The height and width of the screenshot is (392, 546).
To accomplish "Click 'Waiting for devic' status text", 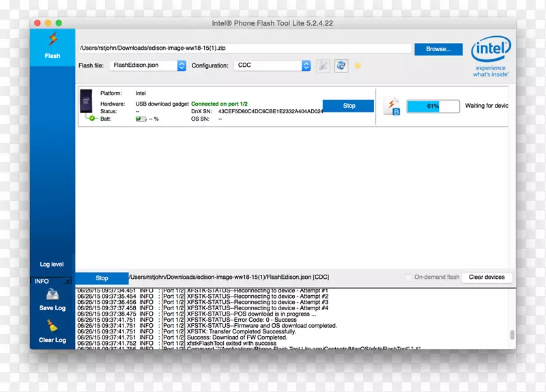I will [487, 106].
